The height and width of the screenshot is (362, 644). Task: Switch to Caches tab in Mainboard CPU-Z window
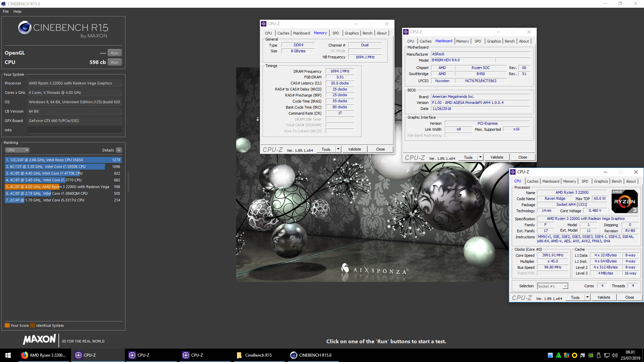click(425, 41)
